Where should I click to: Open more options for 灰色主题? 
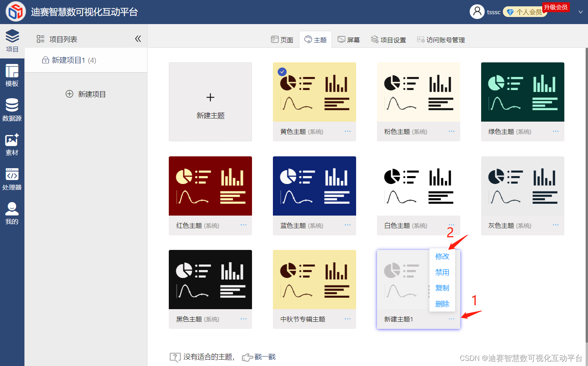tap(556, 225)
